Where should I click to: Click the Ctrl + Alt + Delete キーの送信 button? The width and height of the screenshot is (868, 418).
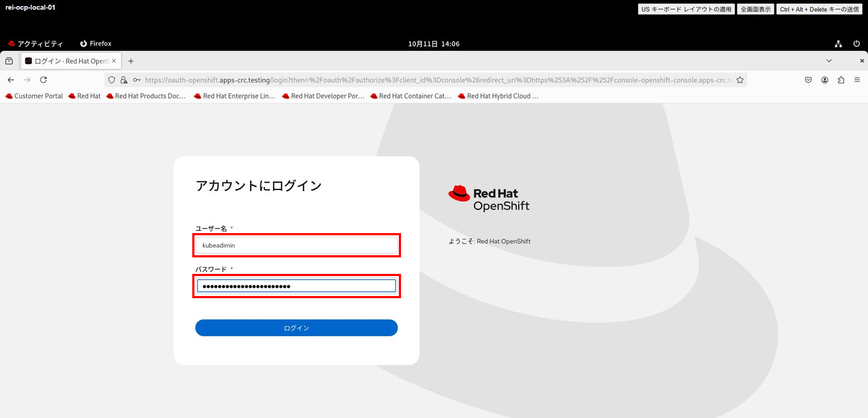click(819, 9)
